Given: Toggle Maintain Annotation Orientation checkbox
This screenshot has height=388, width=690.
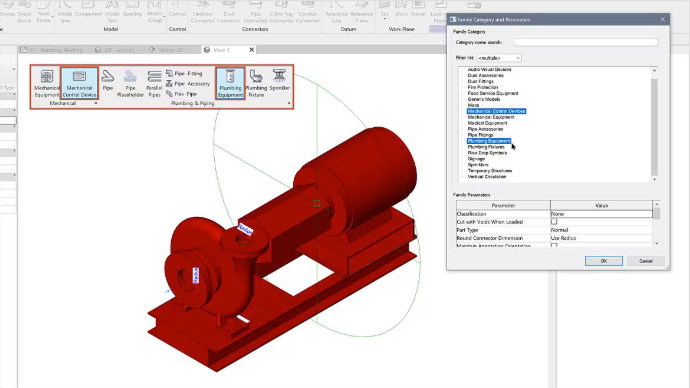Looking at the screenshot, I should (554, 245).
